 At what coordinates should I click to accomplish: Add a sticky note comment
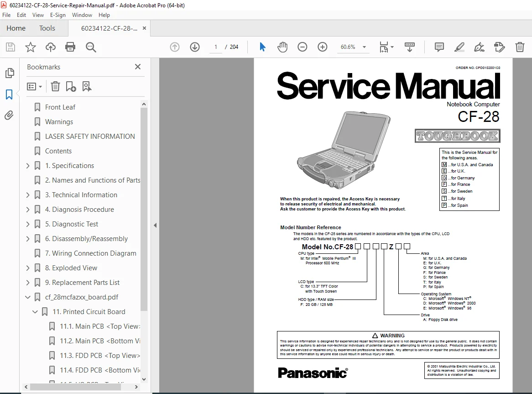(439, 47)
